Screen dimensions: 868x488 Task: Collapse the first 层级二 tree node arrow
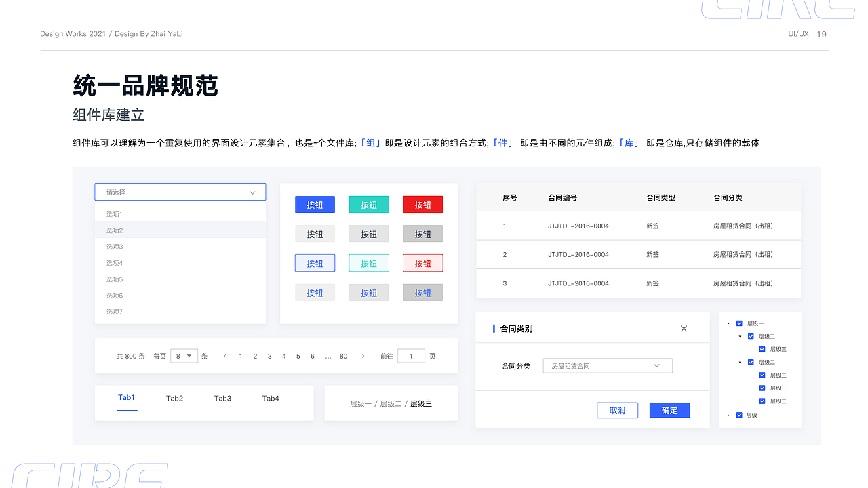(740, 336)
